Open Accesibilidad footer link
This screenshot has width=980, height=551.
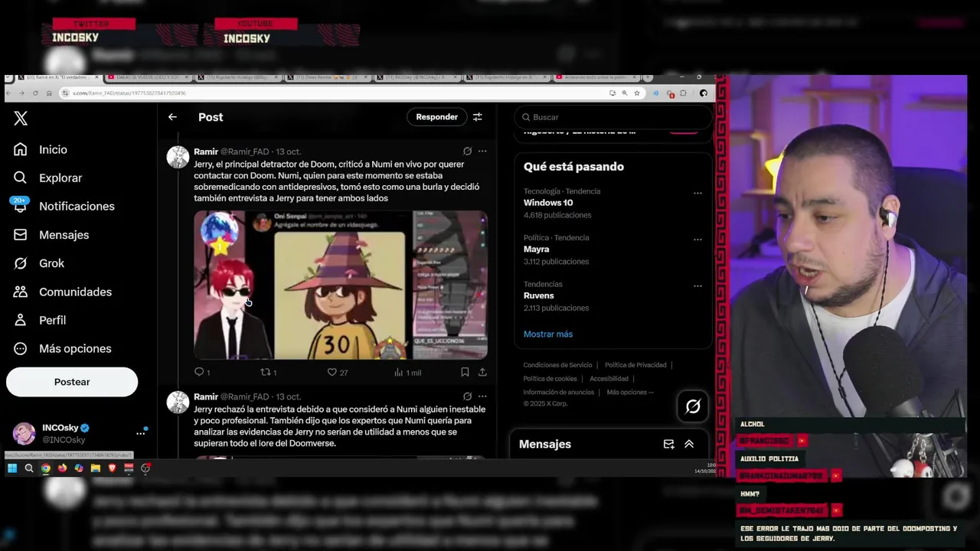click(609, 379)
